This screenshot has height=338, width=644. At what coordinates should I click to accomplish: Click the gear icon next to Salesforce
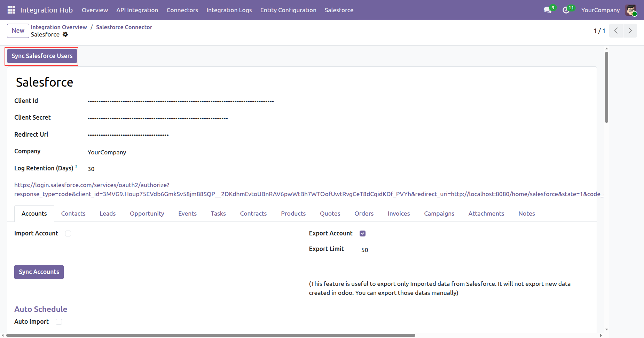65,34
